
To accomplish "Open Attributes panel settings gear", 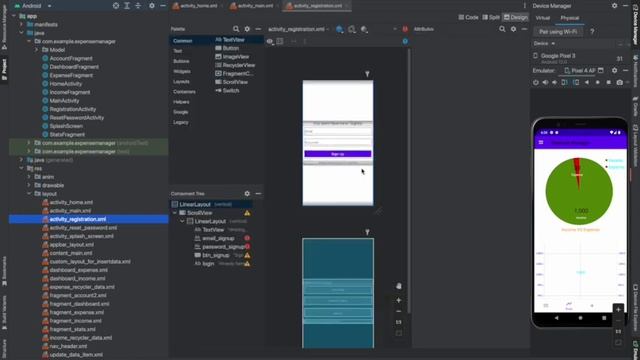I will click(x=513, y=29).
